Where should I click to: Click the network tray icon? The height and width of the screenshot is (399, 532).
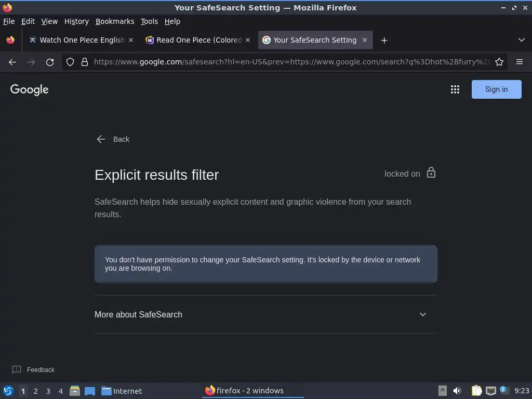pyautogui.click(x=490, y=391)
